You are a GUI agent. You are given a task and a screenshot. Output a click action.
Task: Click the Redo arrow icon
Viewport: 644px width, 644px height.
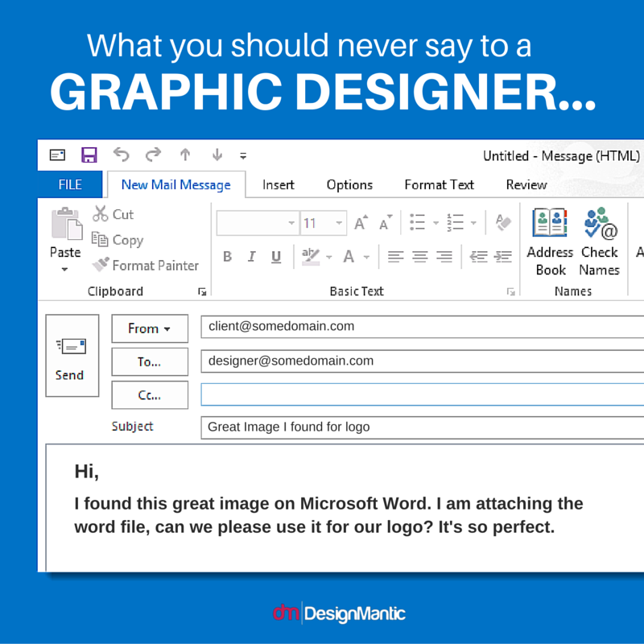(x=153, y=155)
